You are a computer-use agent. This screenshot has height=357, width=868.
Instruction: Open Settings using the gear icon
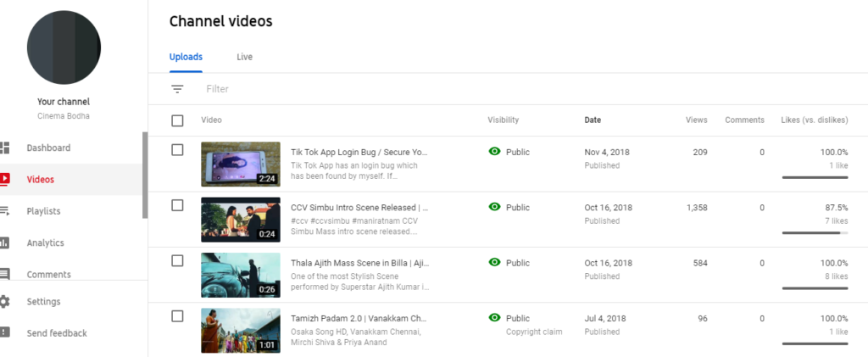[x=5, y=301]
